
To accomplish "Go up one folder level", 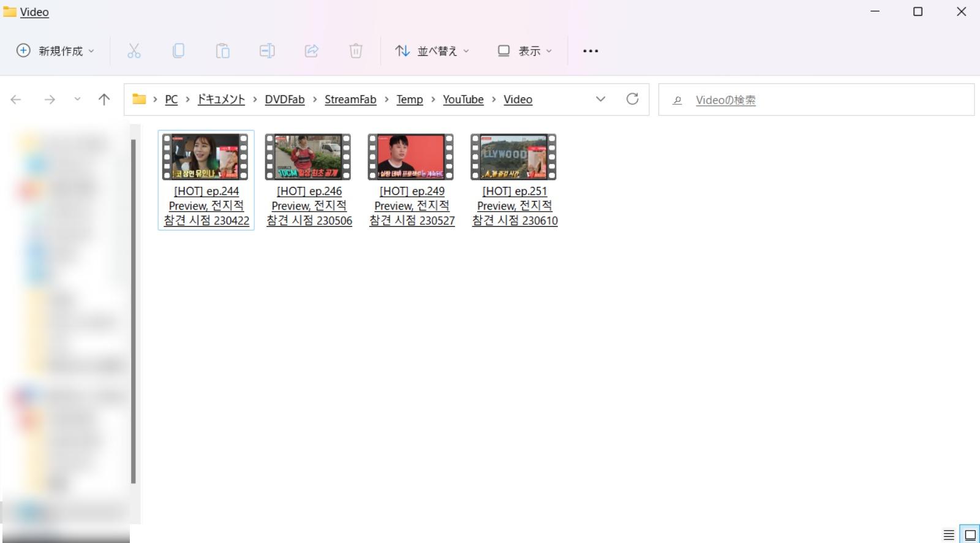I will click(x=104, y=99).
